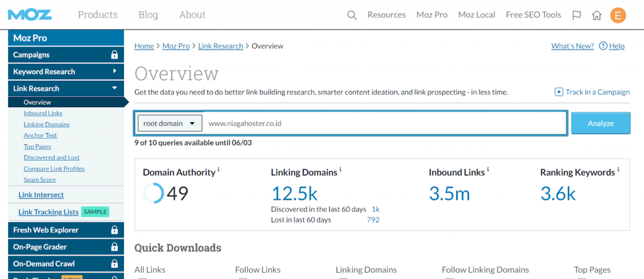Click the Track in a Campaign plus icon
Image resolution: width=644 pixels, height=279 pixels.
pyautogui.click(x=558, y=92)
